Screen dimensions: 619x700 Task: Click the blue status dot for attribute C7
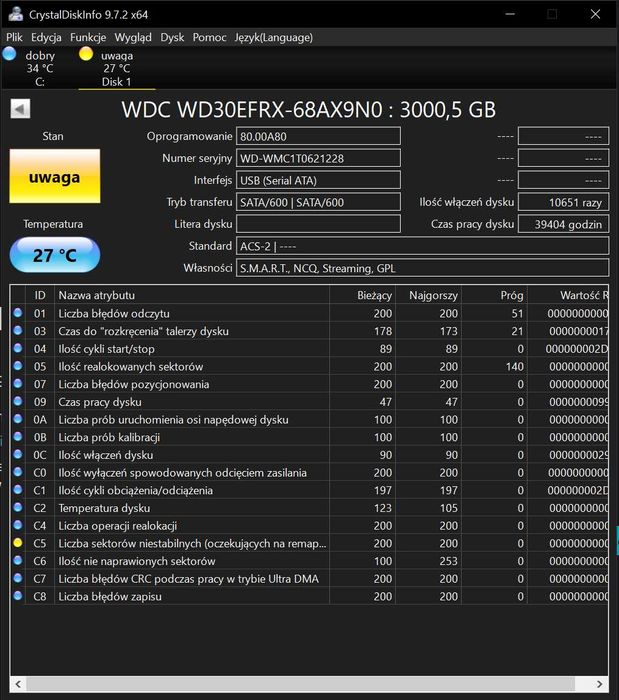click(18, 578)
